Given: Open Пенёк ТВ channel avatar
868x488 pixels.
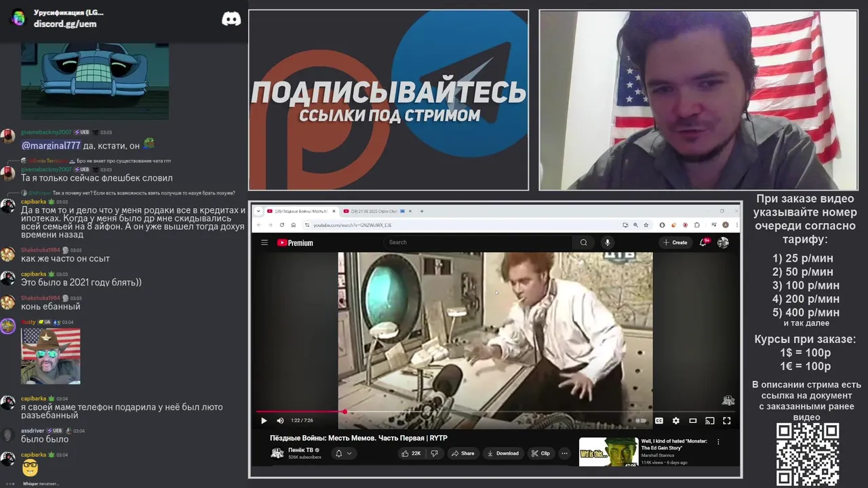Looking at the screenshot, I should click(277, 453).
